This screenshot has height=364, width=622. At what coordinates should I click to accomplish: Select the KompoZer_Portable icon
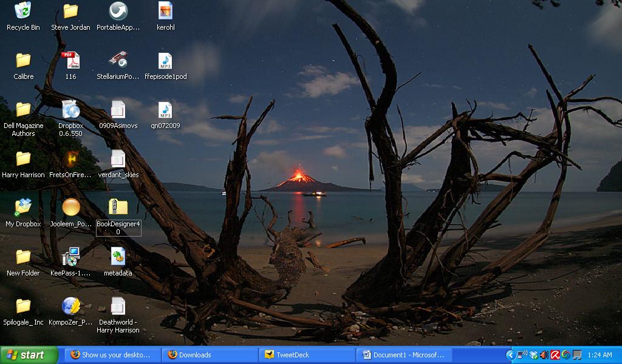(x=71, y=306)
